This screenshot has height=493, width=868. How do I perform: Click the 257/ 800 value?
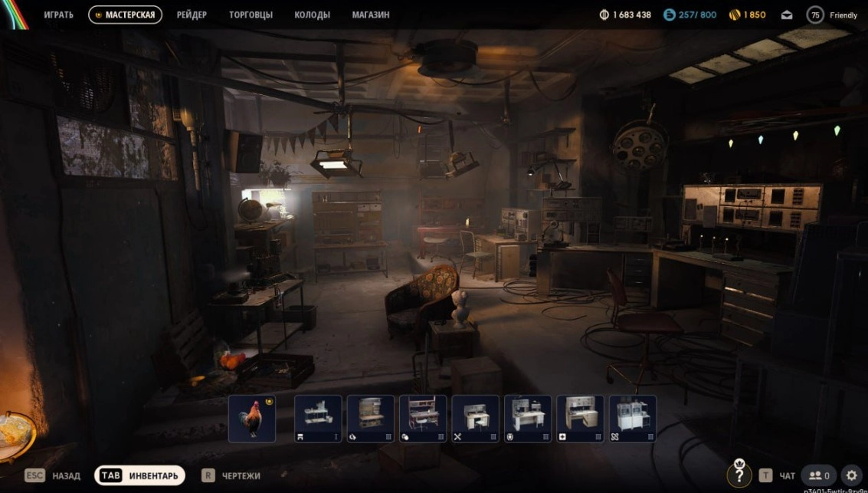click(697, 15)
